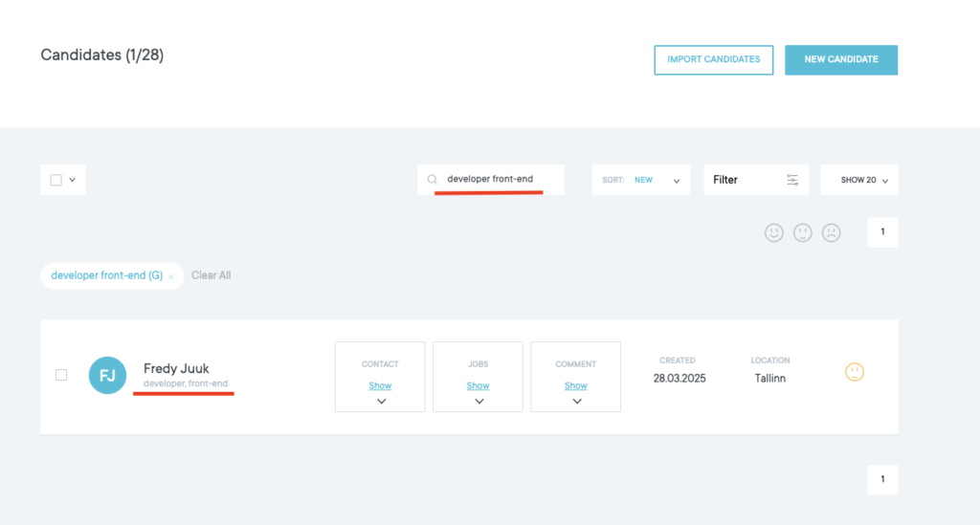This screenshot has width=980, height=525.
Task: Click the Import Candidates button
Action: click(x=713, y=59)
